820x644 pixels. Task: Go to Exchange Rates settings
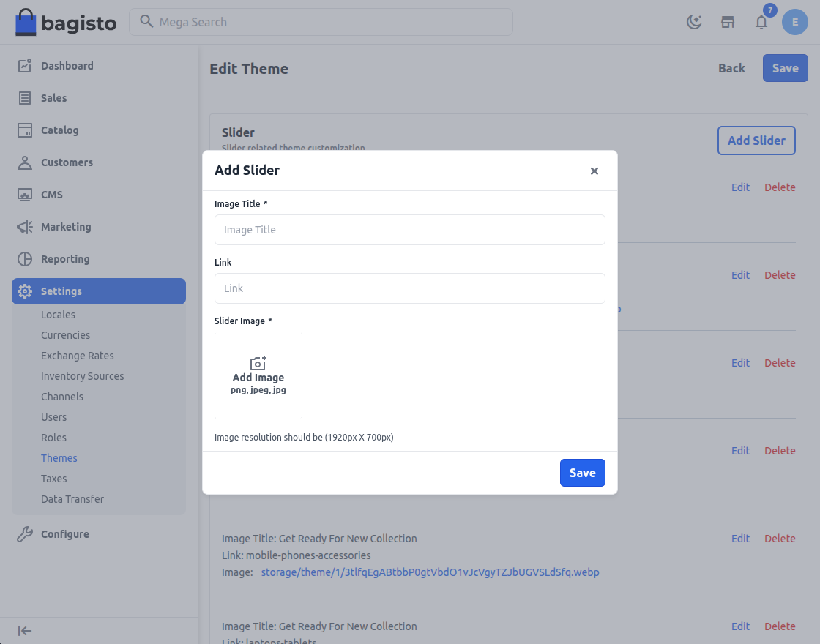[78, 356]
